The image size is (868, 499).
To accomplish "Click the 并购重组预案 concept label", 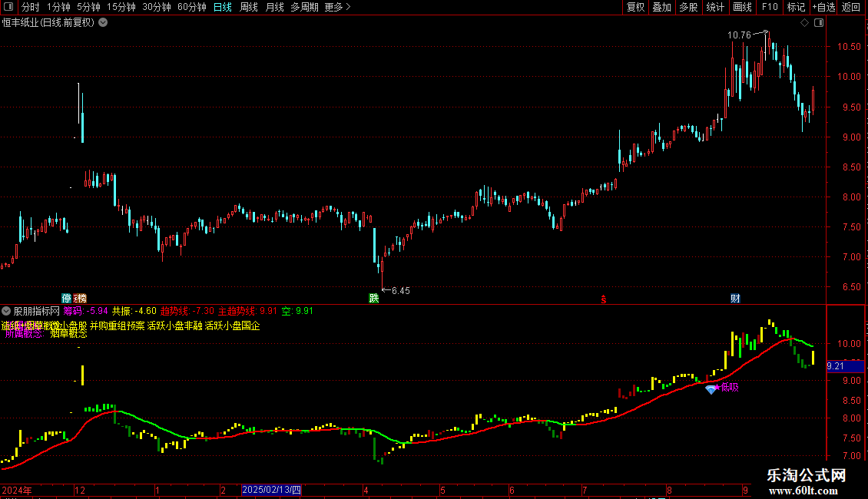I will tap(117, 326).
